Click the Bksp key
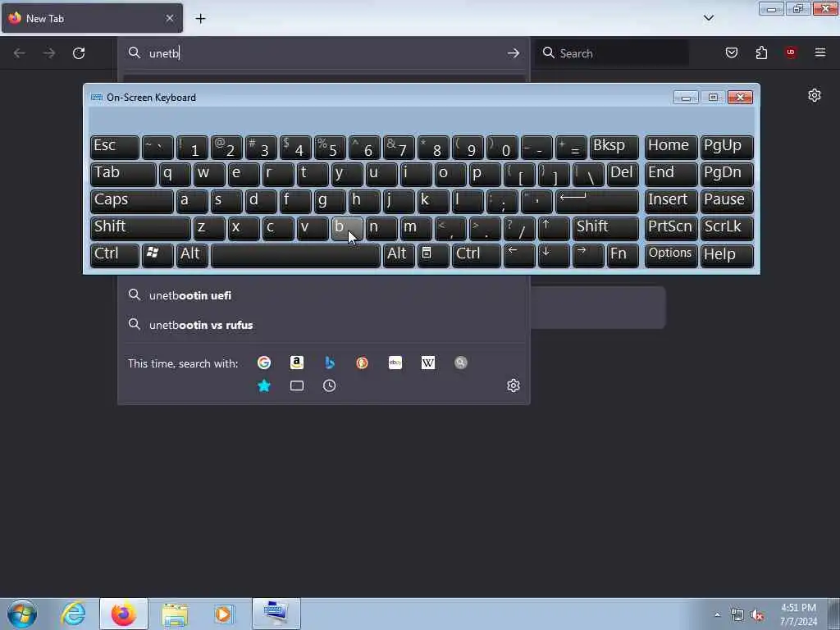840x630 pixels. click(x=614, y=147)
